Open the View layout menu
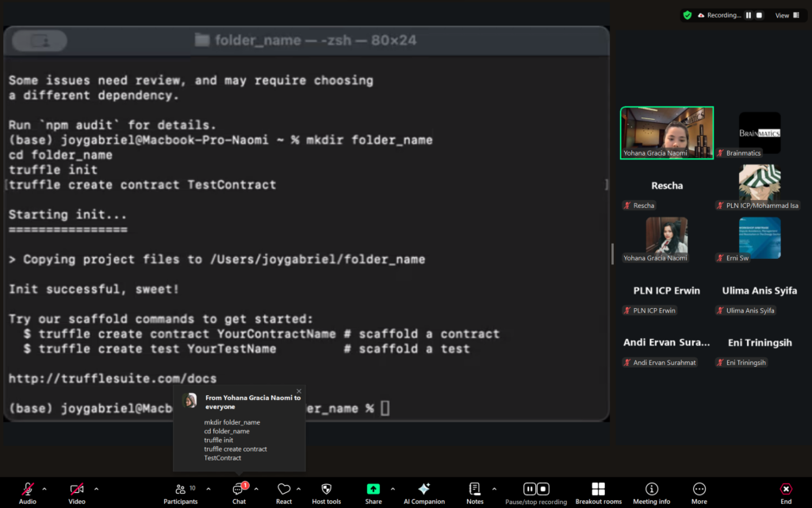 pyautogui.click(x=785, y=15)
